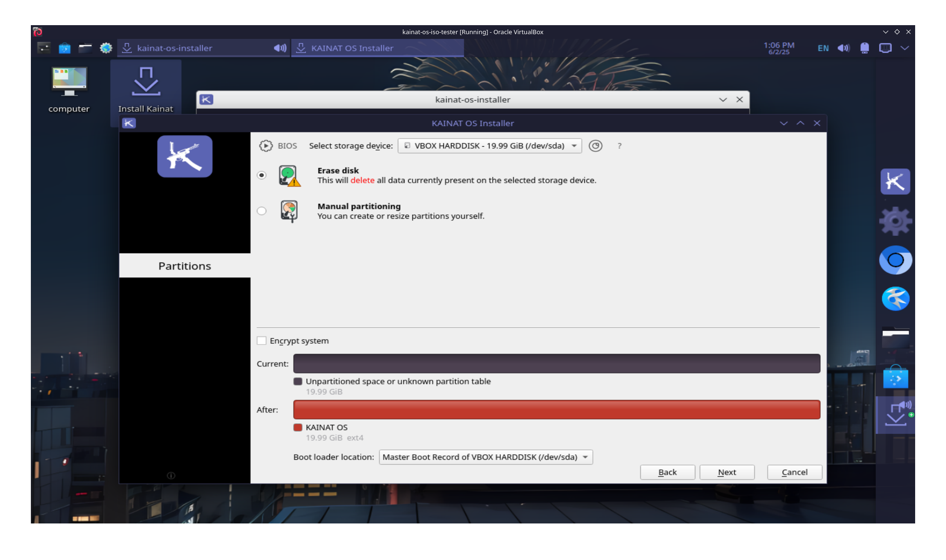
Task: Click the installer download icon in dock
Action: 895,414
